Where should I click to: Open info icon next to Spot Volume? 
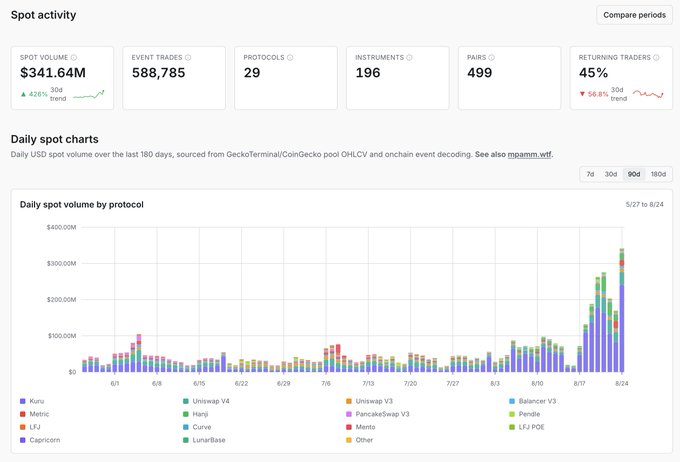[74, 57]
